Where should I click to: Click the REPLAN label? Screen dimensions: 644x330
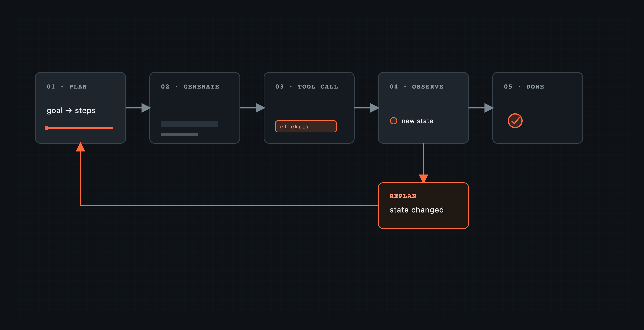click(403, 196)
